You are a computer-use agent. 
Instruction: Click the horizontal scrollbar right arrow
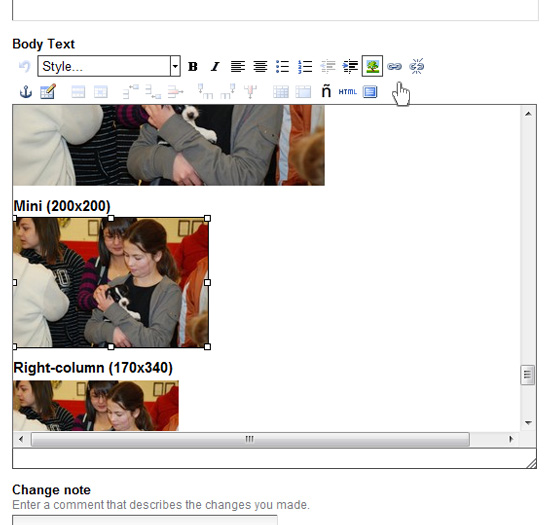511,439
